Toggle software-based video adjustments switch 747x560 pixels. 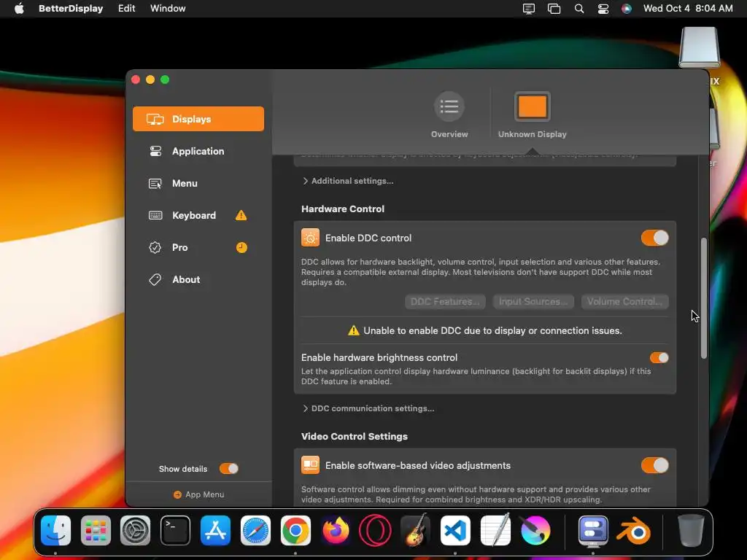(654, 465)
